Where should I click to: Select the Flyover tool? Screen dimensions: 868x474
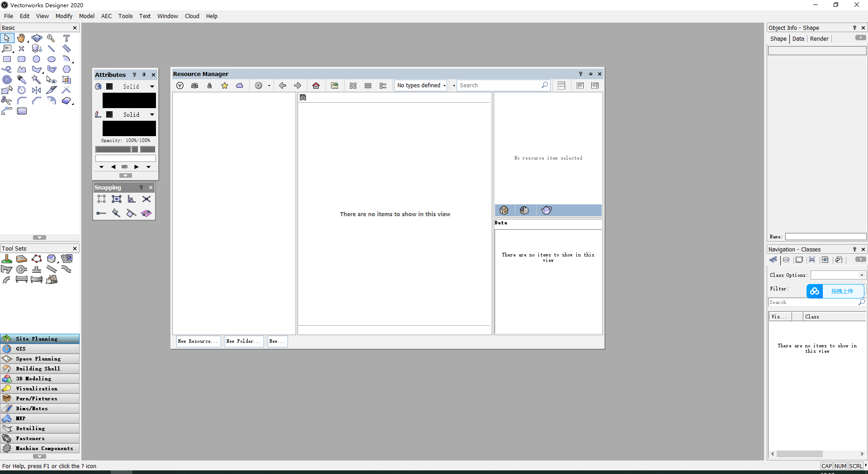click(37, 38)
